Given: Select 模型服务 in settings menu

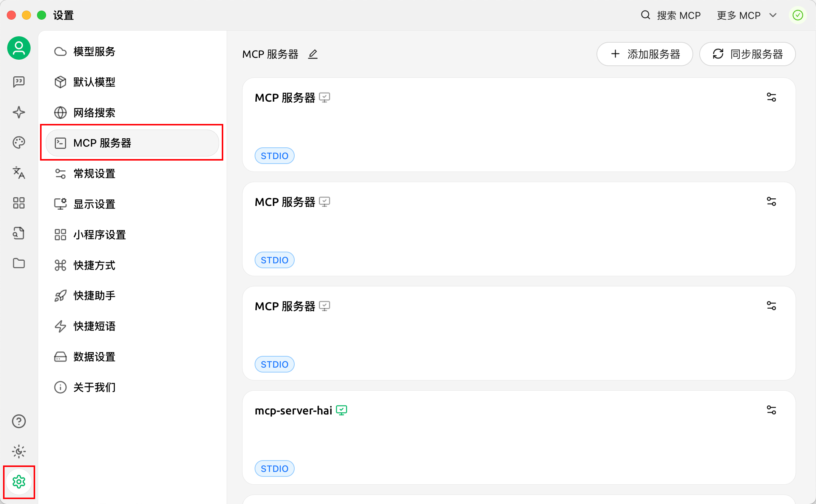Looking at the screenshot, I should coord(94,51).
